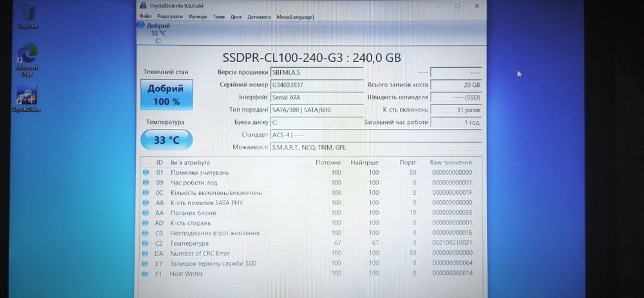
Task: Select the Кількість включень/виключень attribute row
Action: (x=311, y=193)
